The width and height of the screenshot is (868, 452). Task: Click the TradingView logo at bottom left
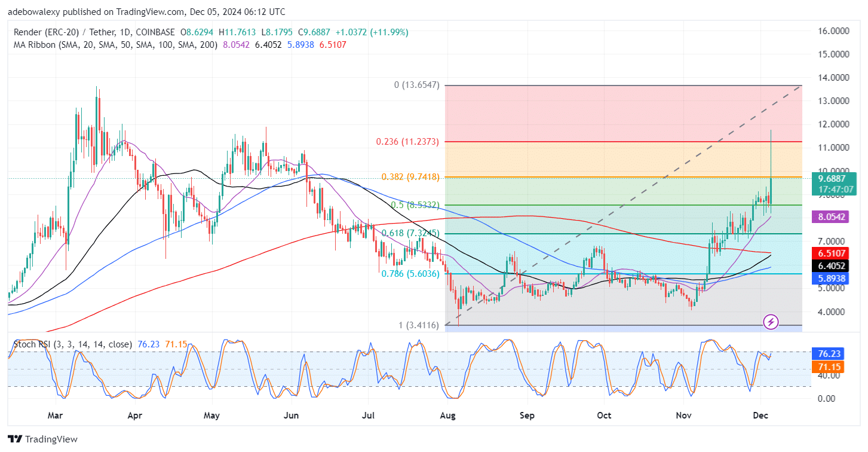point(42,439)
